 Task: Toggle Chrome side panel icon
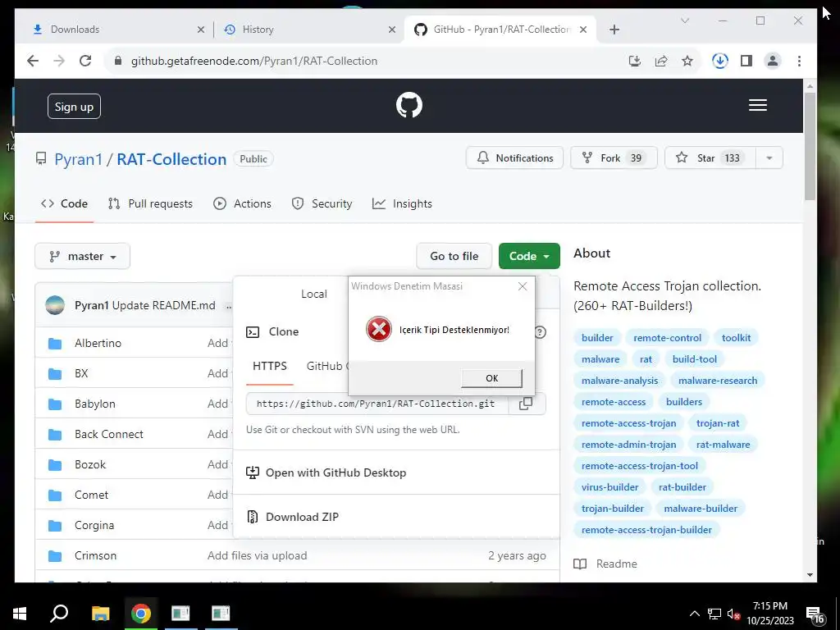(746, 61)
